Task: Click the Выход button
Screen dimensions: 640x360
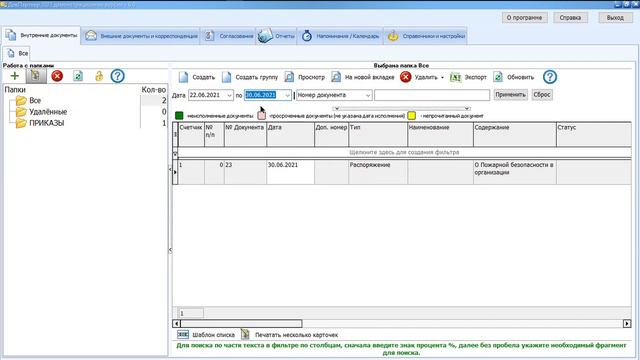Action: [x=615, y=18]
